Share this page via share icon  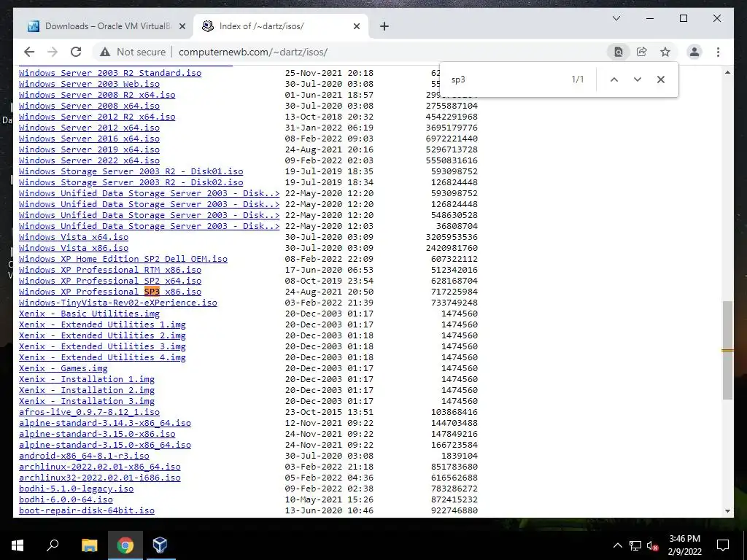[641, 52]
